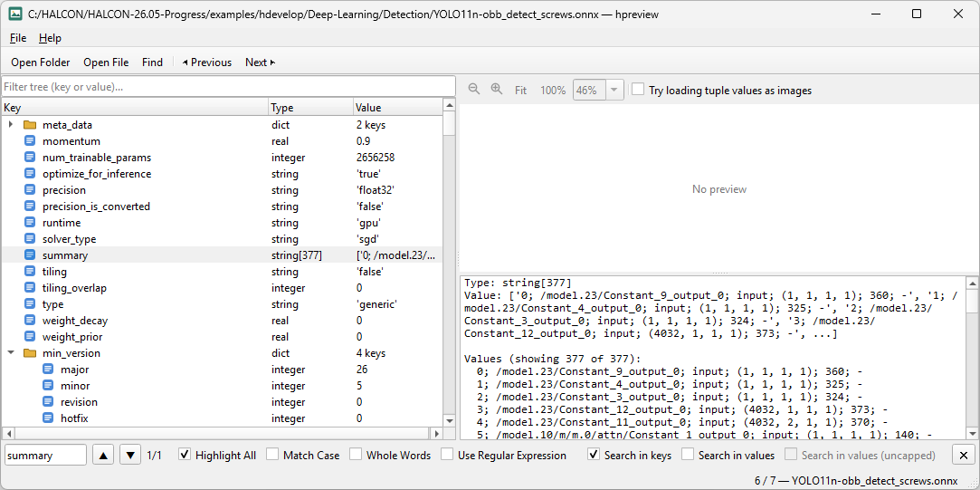
Task: Click the icon beside tiling_overlap
Action: [x=30, y=288]
